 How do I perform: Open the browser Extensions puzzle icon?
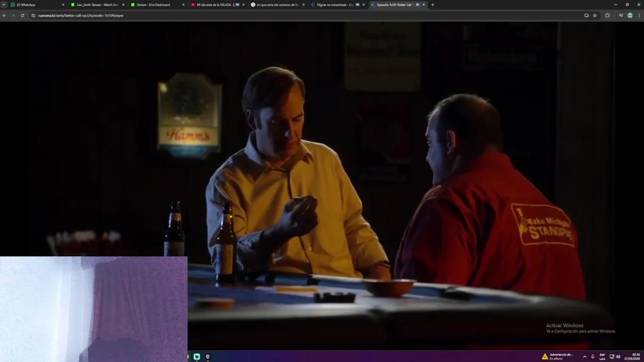pos(607,16)
